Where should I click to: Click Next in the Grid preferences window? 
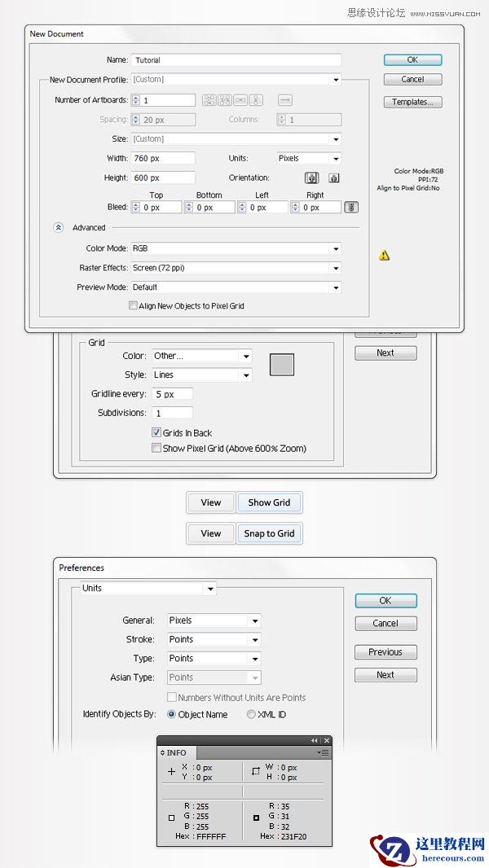click(x=385, y=353)
